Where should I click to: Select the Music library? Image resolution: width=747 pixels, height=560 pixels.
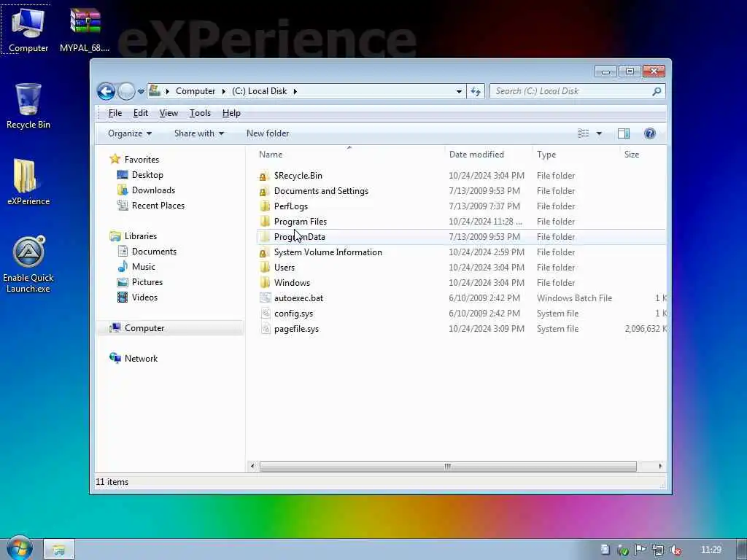[x=144, y=267]
